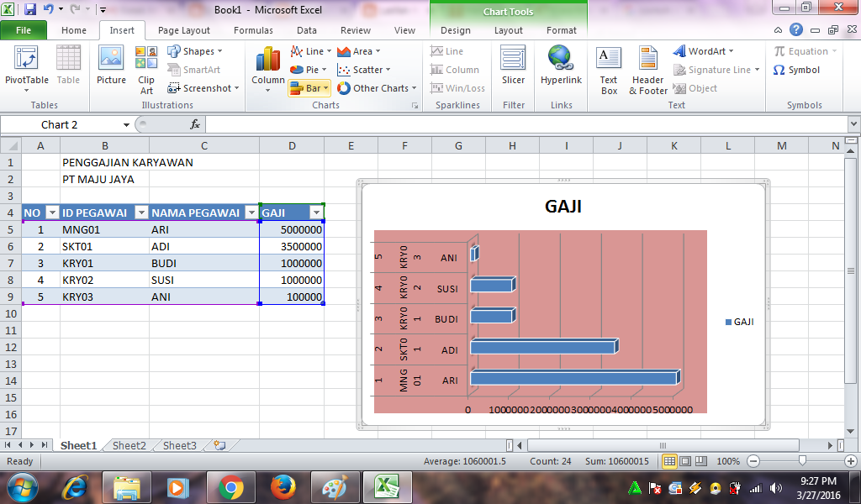The height and width of the screenshot is (504, 861).
Task: Insert a Text Box
Action: pos(608,69)
